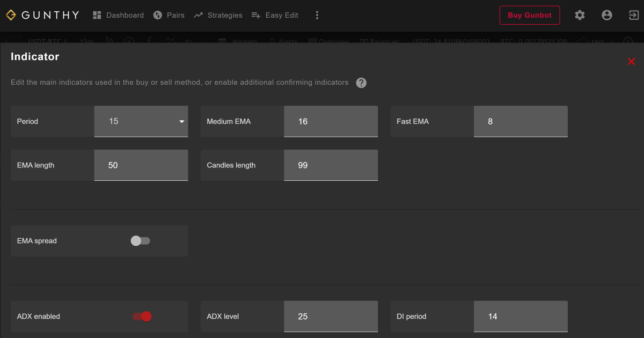Viewport: 644px width, 338px height.
Task: Click the Medium EMA label
Action: (229, 121)
